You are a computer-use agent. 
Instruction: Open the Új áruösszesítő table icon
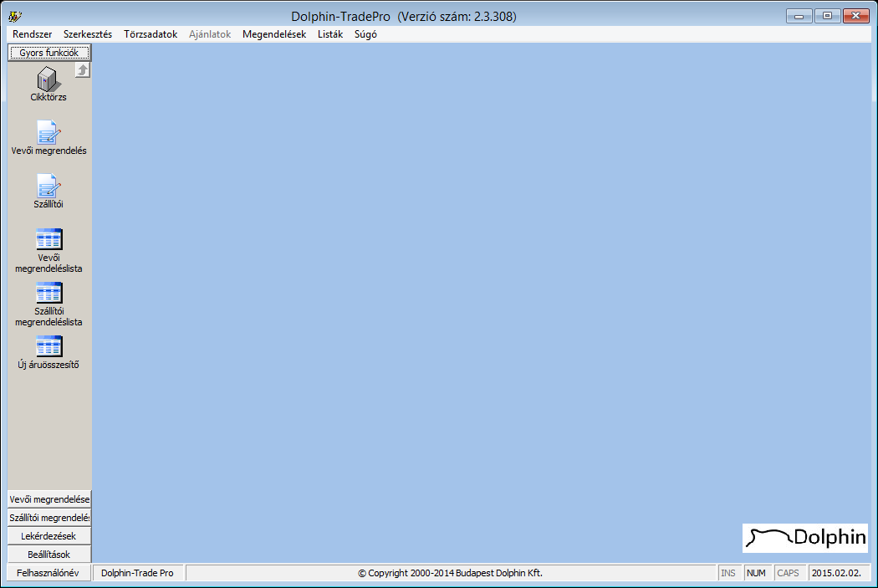(x=48, y=346)
